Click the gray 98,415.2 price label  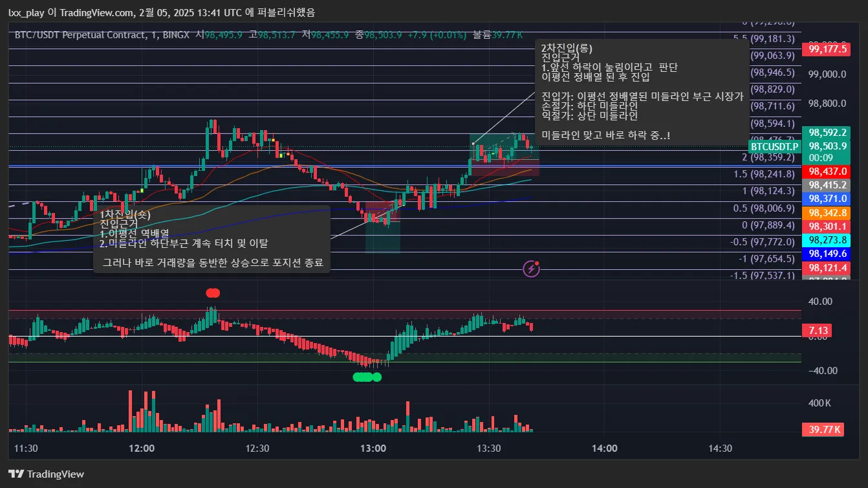click(827, 184)
